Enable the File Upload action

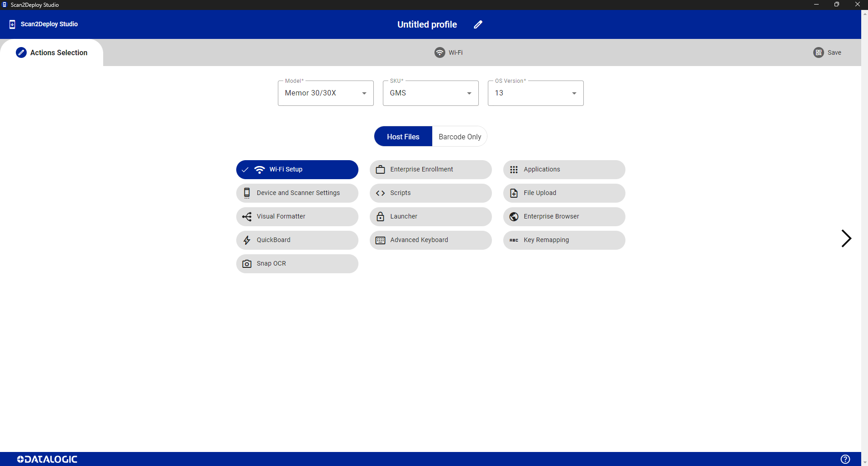point(564,193)
